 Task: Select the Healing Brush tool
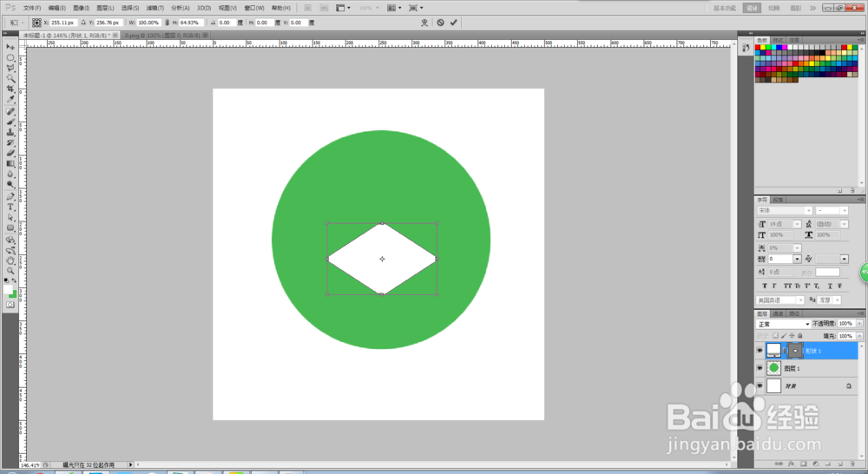tap(10, 111)
